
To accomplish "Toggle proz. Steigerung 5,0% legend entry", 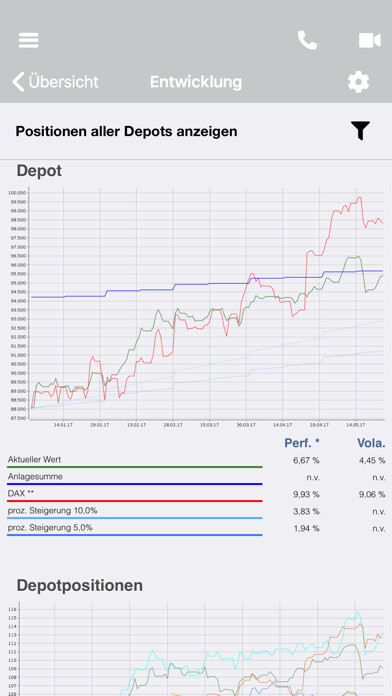I will [135, 530].
